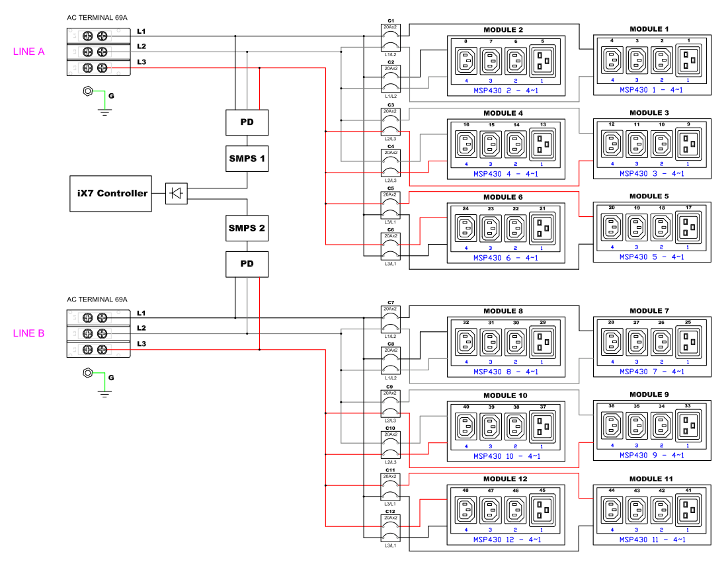The width and height of the screenshot is (728, 564).
Task: Click the LINE A label
Action: (x=29, y=52)
